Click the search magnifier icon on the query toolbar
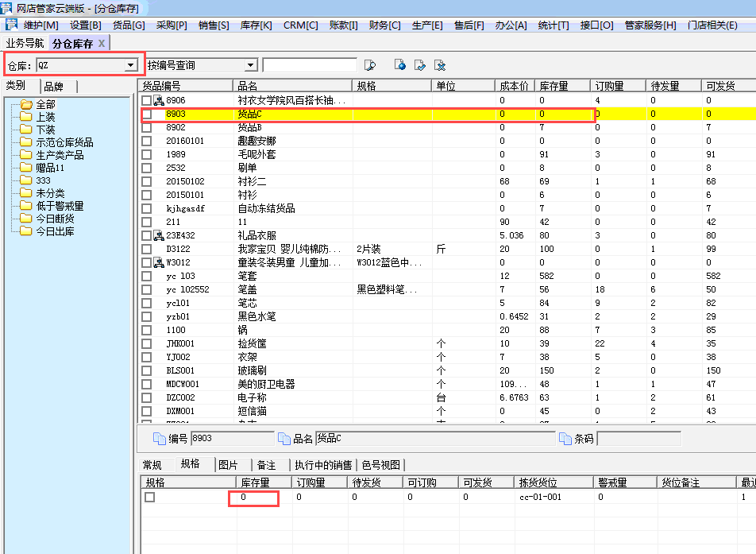Viewport: 756px width, 554px height. coord(370,64)
